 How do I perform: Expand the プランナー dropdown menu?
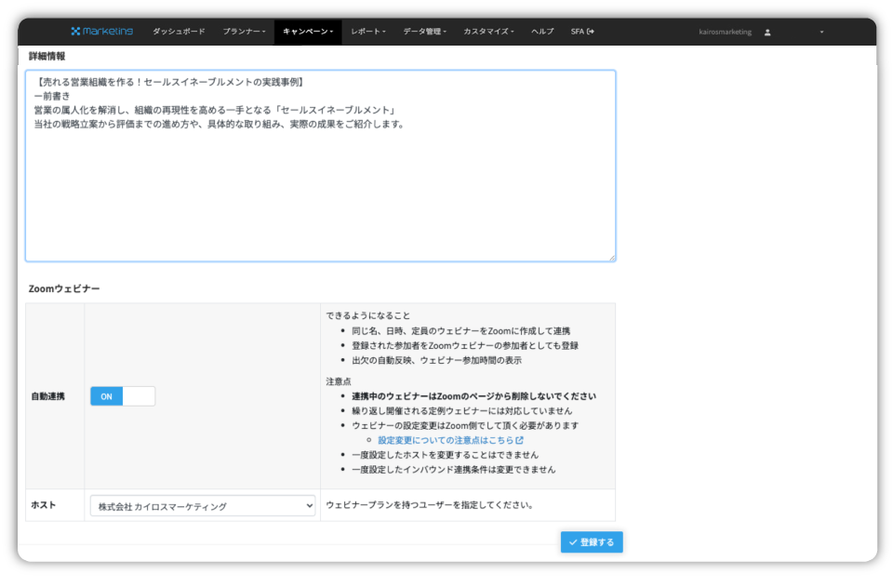[244, 31]
